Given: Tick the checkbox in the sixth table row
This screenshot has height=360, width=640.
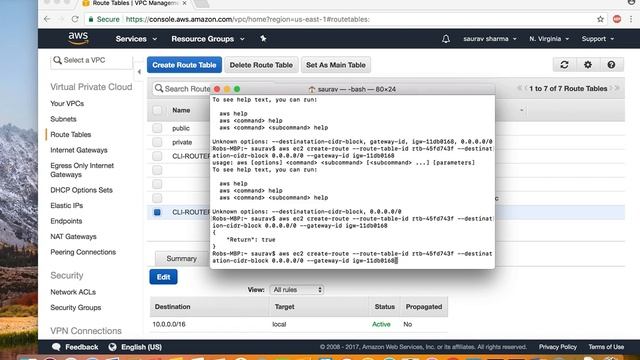Looking at the screenshot, I should tap(157, 198).
